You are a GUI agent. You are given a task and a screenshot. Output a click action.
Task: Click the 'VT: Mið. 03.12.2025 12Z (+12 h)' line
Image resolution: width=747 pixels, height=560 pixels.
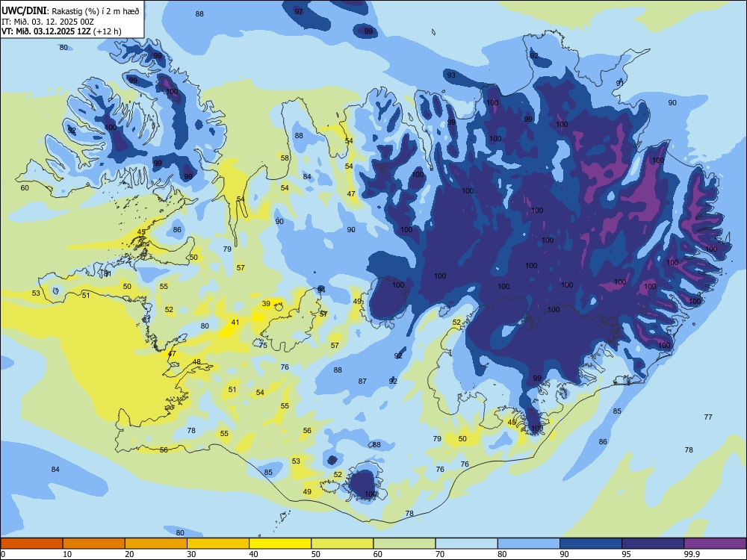[x=61, y=31]
